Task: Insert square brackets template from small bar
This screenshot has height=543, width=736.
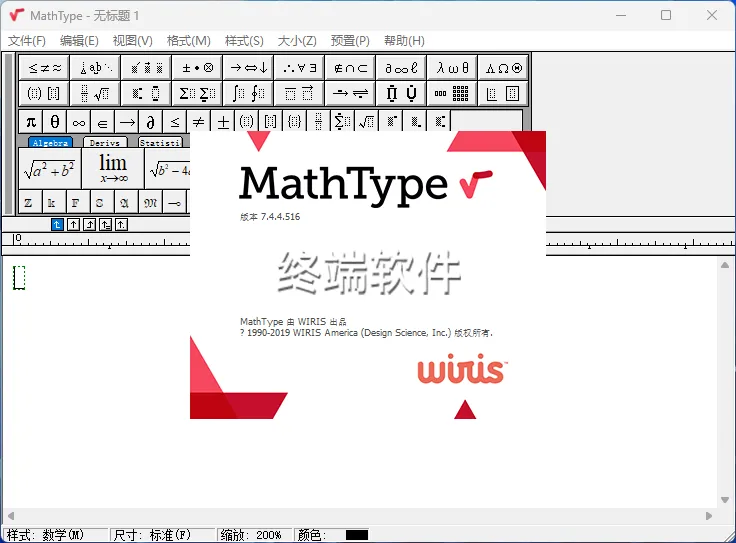Action: (x=271, y=122)
